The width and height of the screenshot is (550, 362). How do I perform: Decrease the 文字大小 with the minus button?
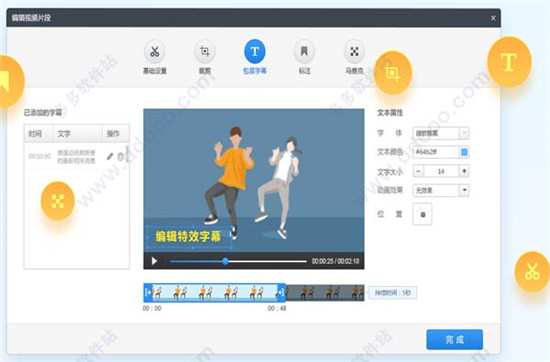pyautogui.click(x=418, y=171)
